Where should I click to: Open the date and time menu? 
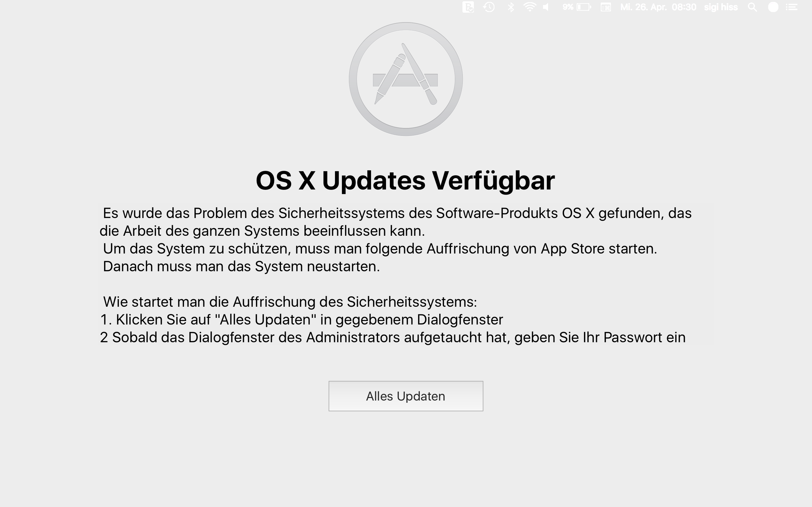pos(658,7)
